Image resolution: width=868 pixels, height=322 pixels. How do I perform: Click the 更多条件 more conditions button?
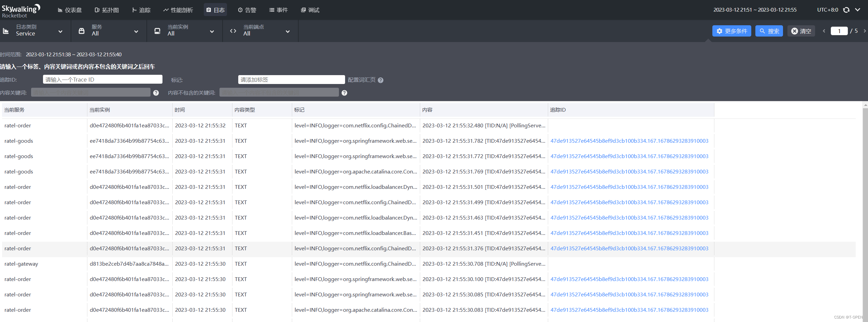(731, 31)
